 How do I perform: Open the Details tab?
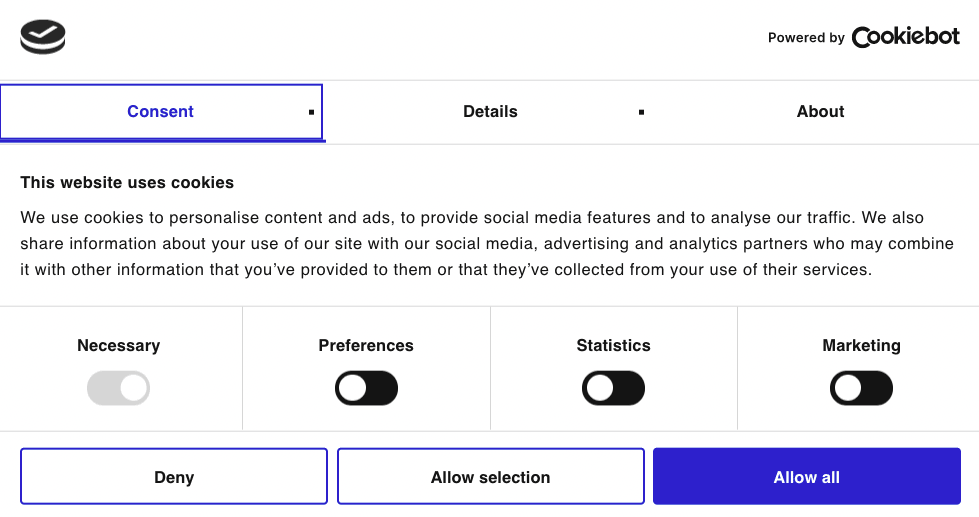[490, 111]
